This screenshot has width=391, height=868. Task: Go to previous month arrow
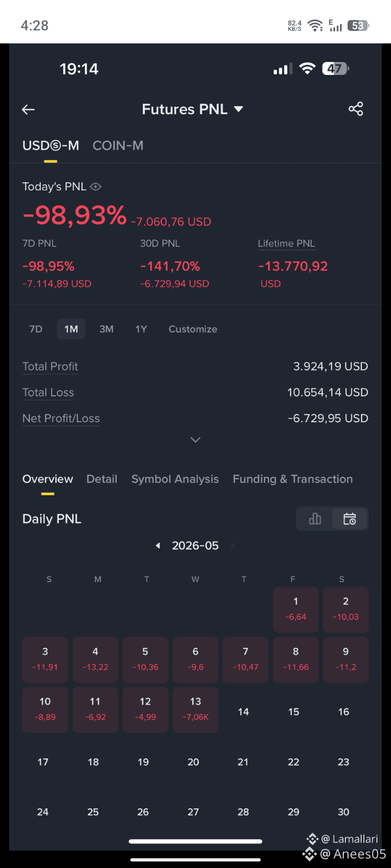click(158, 546)
